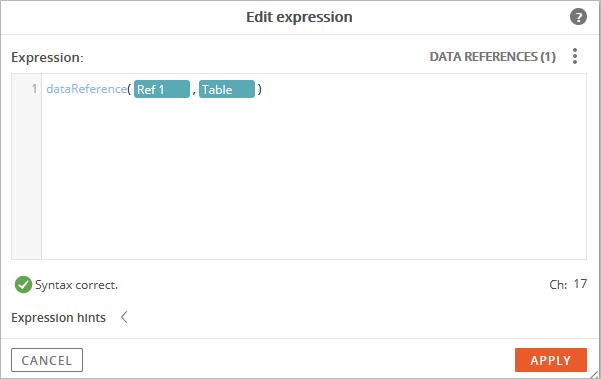Apply the expression changes
The image size is (601, 379).
click(551, 360)
